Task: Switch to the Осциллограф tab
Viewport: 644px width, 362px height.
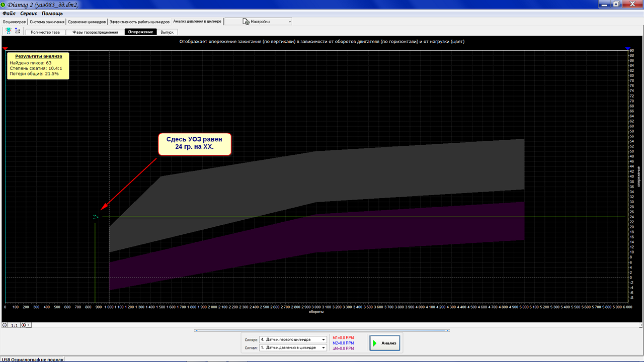Action: pos(14,22)
